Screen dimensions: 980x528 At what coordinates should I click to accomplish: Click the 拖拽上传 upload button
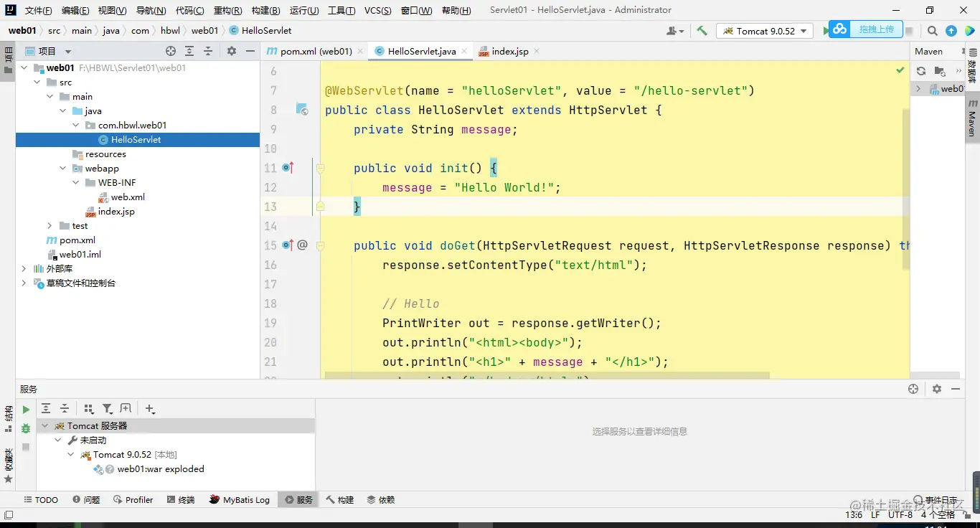point(876,29)
